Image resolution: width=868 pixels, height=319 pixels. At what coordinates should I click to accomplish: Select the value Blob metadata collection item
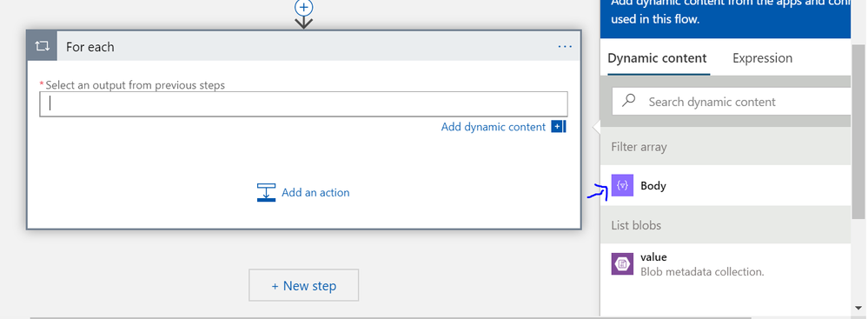726,264
